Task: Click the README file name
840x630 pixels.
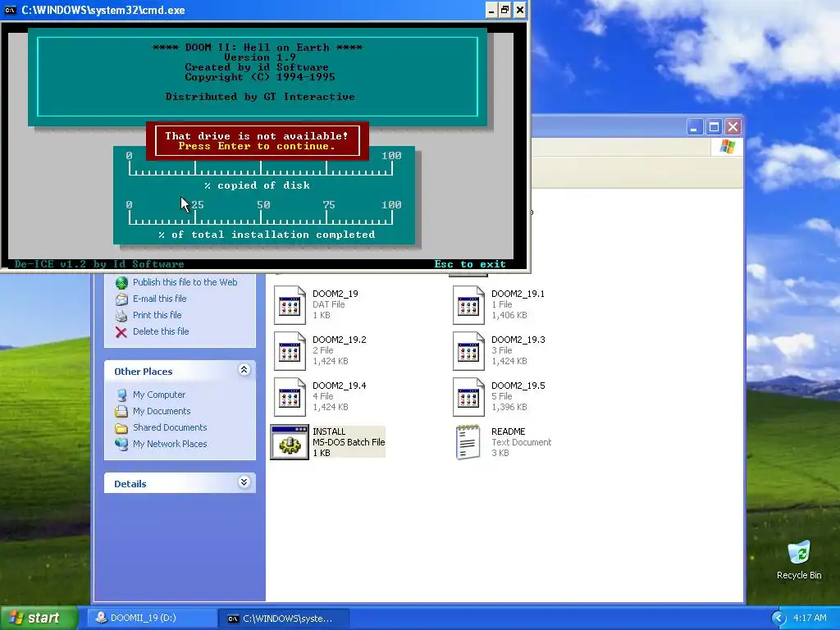Action: [x=509, y=431]
